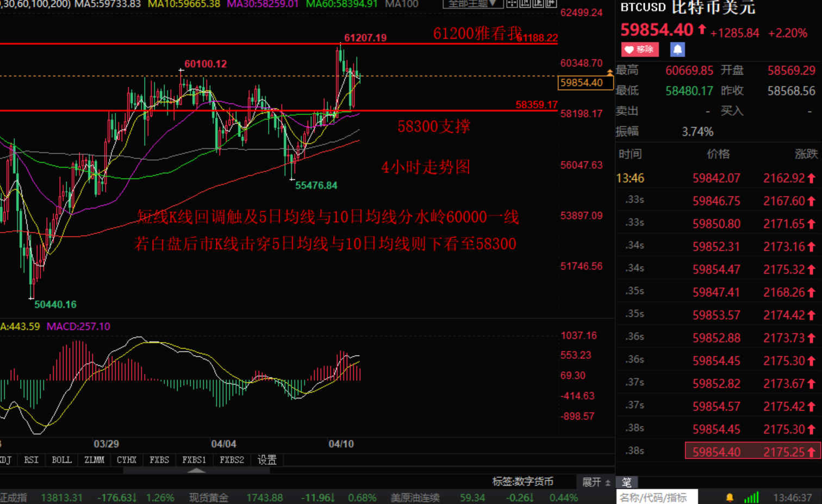Image resolution: width=822 pixels, height=504 pixels.
Task: Click the clock 13:46:37 in status bar
Action: click(792, 497)
